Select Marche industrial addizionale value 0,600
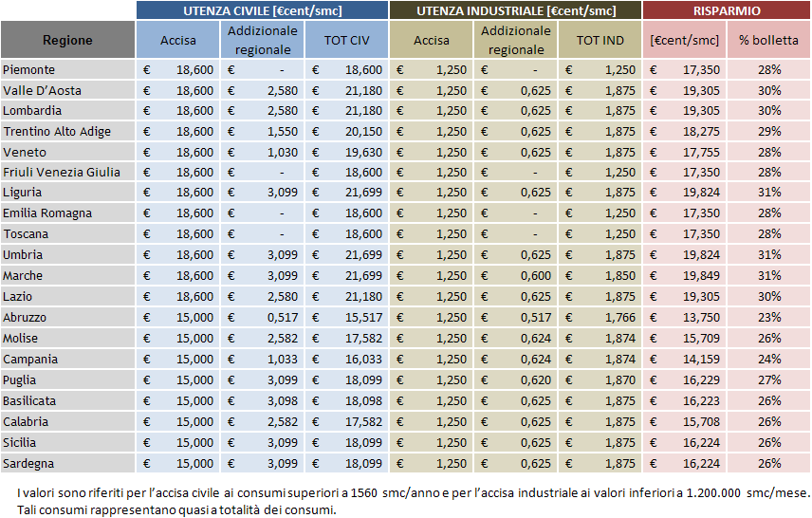This screenshot has width=812, height=518. tap(535, 275)
